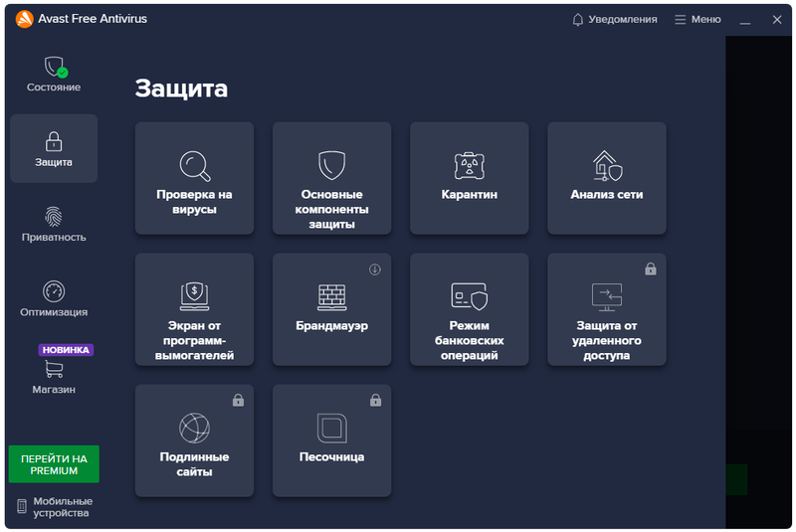Open the Брандмауэр firewall tile
Screen dimensions: 796x532
click(332, 309)
